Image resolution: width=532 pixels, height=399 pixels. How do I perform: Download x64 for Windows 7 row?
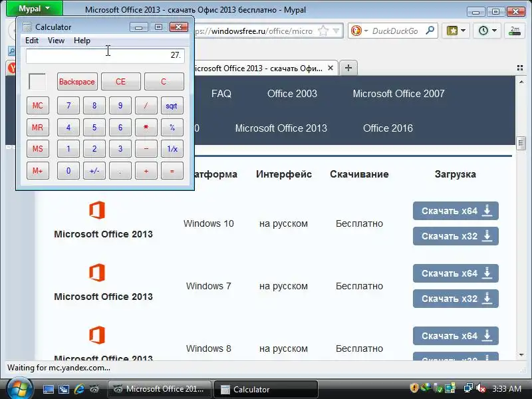(x=456, y=273)
